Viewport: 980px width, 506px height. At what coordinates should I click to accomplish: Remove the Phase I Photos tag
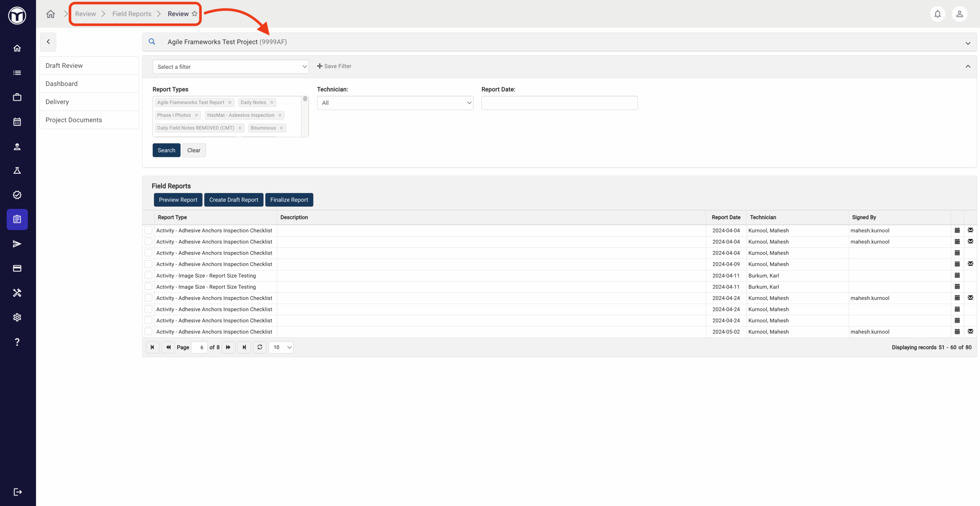(x=196, y=115)
